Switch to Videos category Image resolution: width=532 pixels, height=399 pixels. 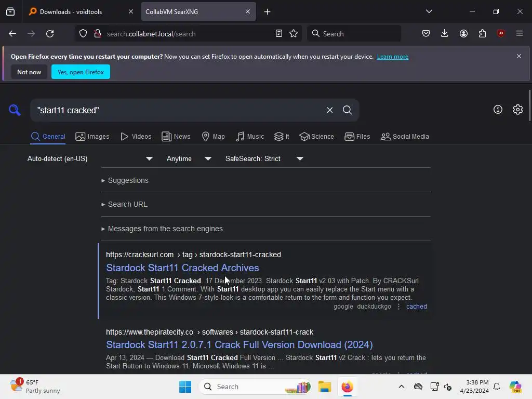pyautogui.click(x=136, y=137)
